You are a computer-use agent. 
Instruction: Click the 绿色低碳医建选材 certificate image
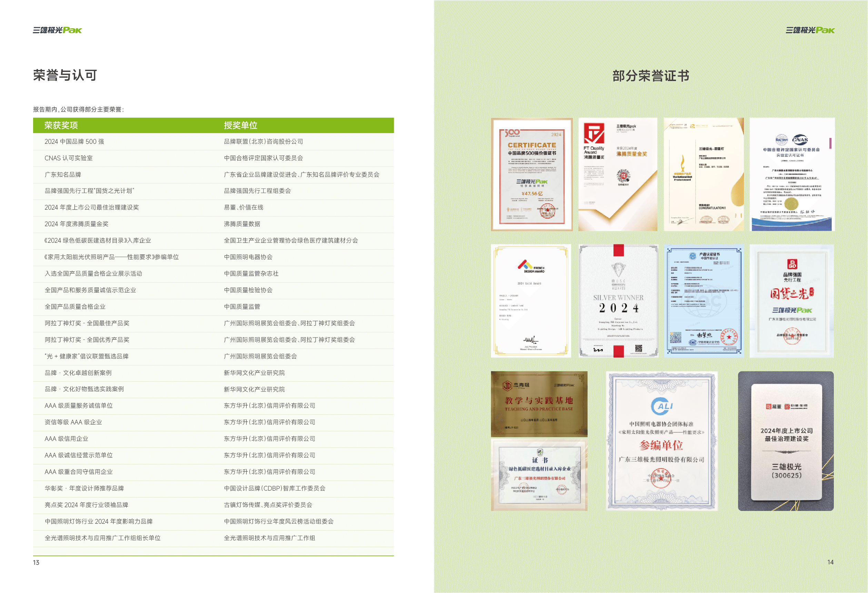539,475
